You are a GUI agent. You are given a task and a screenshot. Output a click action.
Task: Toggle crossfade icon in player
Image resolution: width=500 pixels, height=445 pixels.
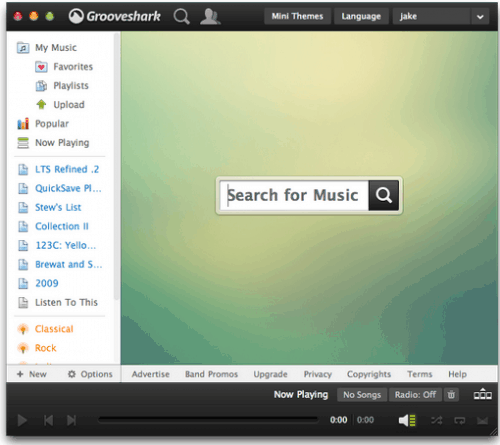[x=482, y=421]
